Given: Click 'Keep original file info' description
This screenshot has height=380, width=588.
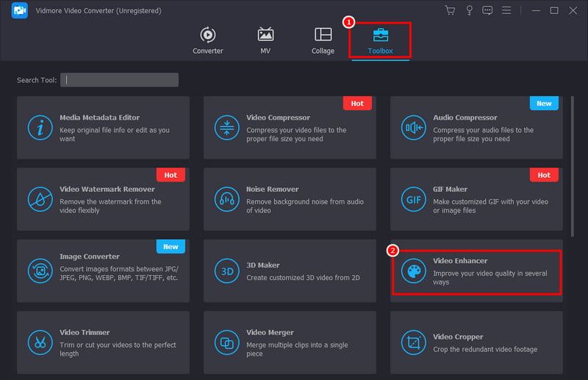Looking at the screenshot, I should 115,135.
